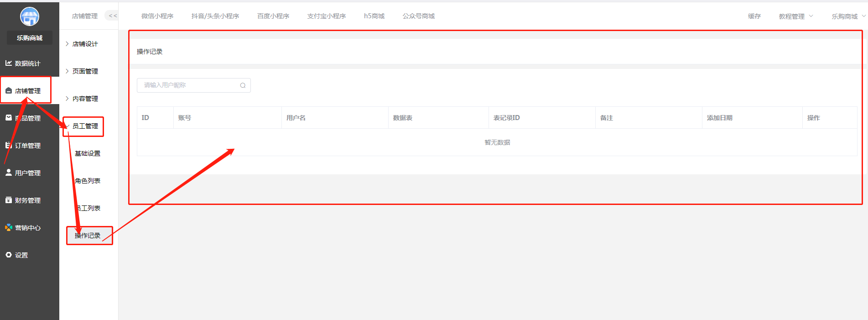Open 营销中心 menu label
The width and height of the screenshot is (868, 320).
click(x=28, y=228)
